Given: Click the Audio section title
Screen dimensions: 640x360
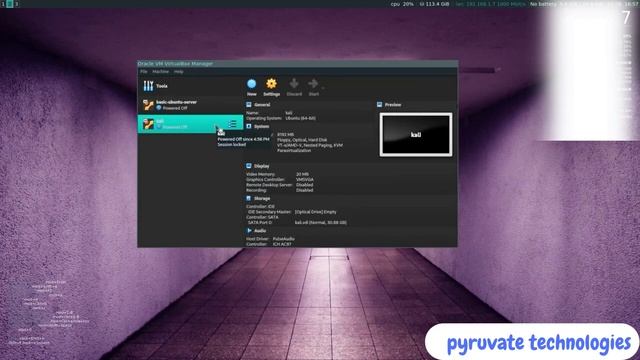Looking at the screenshot, I should pyautogui.click(x=260, y=231).
